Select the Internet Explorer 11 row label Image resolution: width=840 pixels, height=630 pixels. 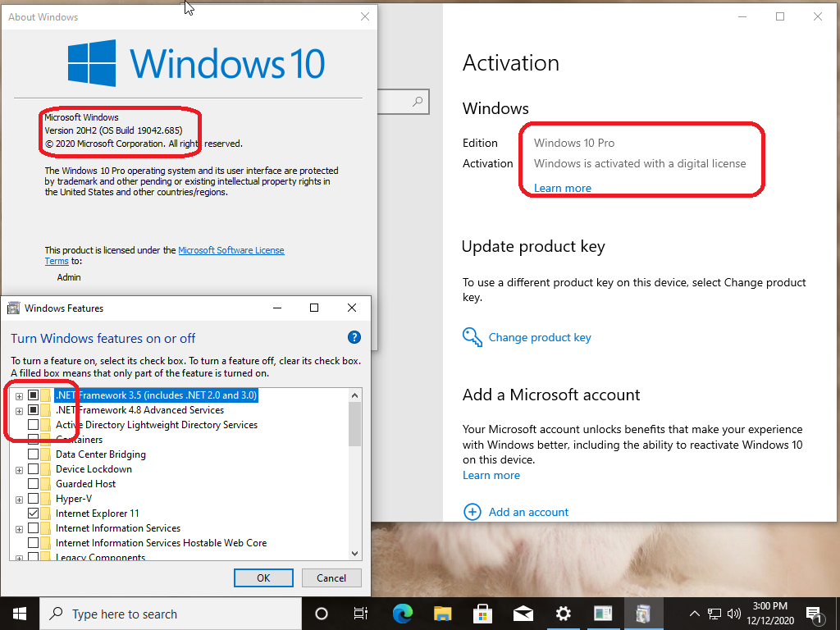pos(97,514)
